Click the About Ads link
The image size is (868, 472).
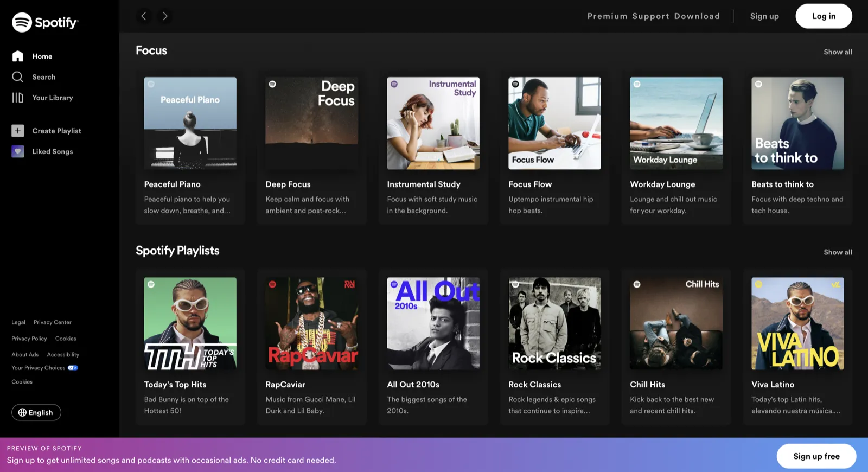pyautogui.click(x=25, y=355)
